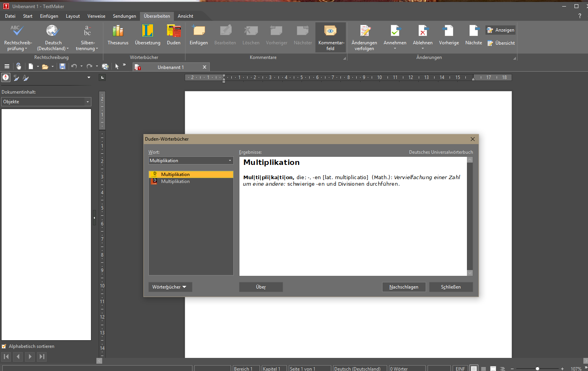Open the Wörterbücher dropdown button
This screenshot has width=588, height=371.
tap(170, 287)
